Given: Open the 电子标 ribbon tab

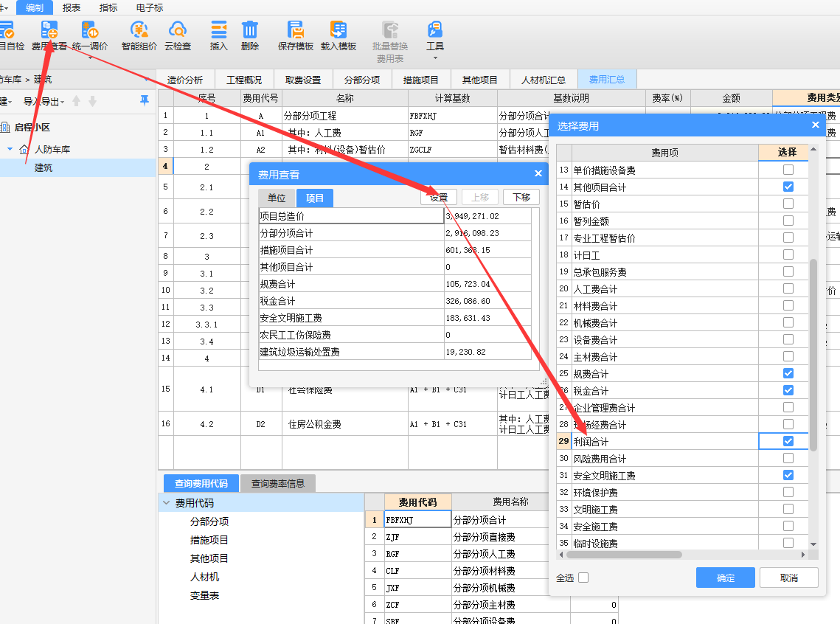Looking at the screenshot, I should coord(150,7).
